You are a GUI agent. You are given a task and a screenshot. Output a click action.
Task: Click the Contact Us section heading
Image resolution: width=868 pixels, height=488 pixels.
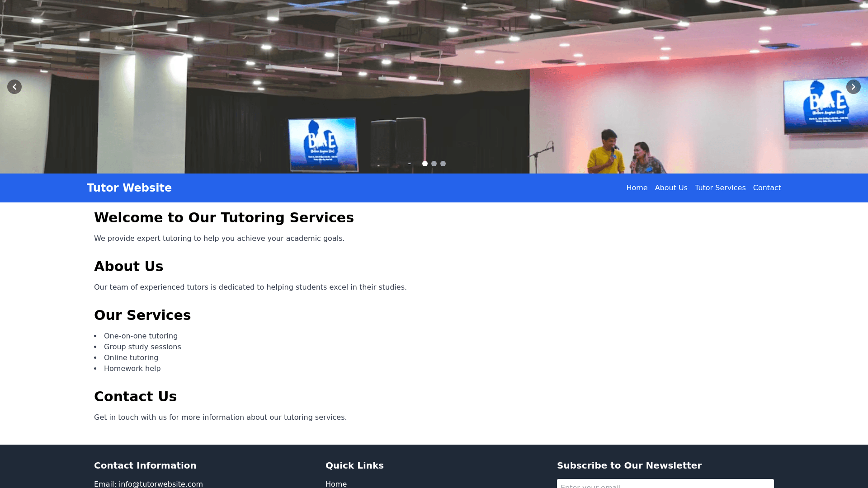[x=135, y=397]
